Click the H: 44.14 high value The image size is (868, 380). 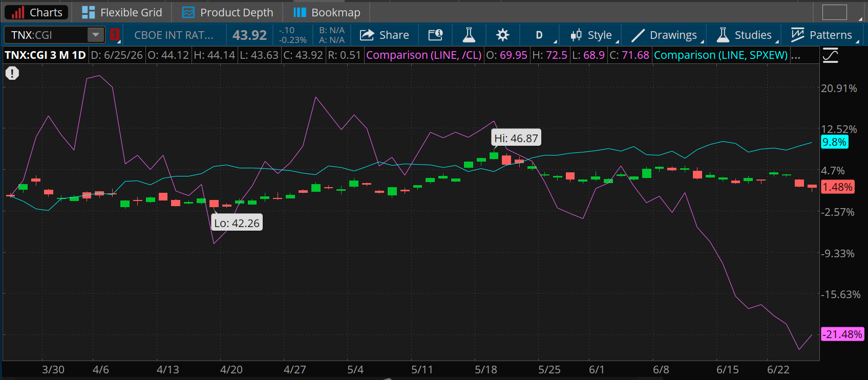click(214, 55)
